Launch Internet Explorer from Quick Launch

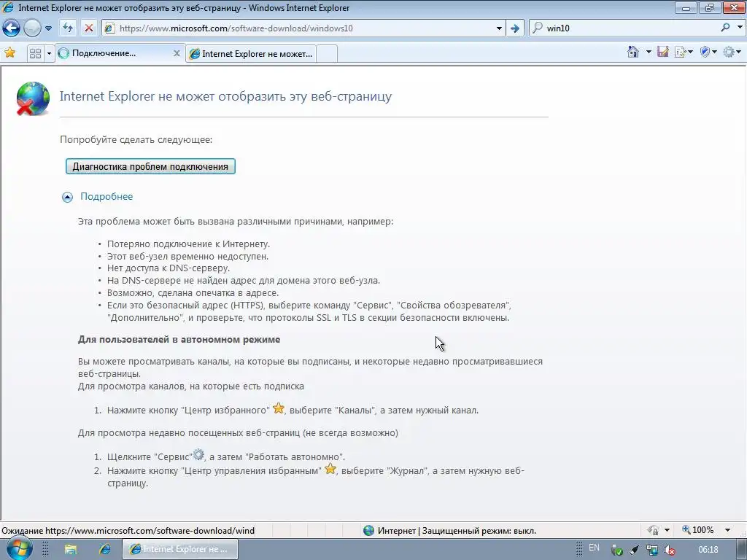coord(104,550)
